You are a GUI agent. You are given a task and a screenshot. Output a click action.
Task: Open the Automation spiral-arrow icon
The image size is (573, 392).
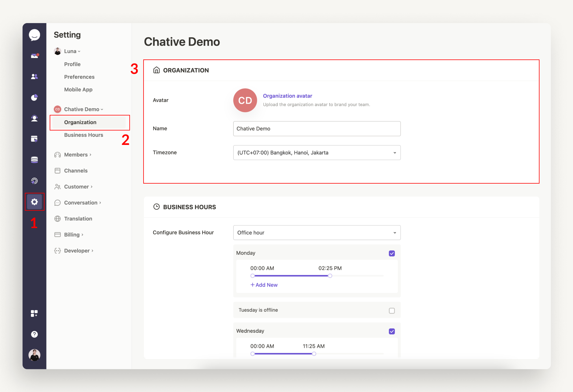(x=34, y=181)
